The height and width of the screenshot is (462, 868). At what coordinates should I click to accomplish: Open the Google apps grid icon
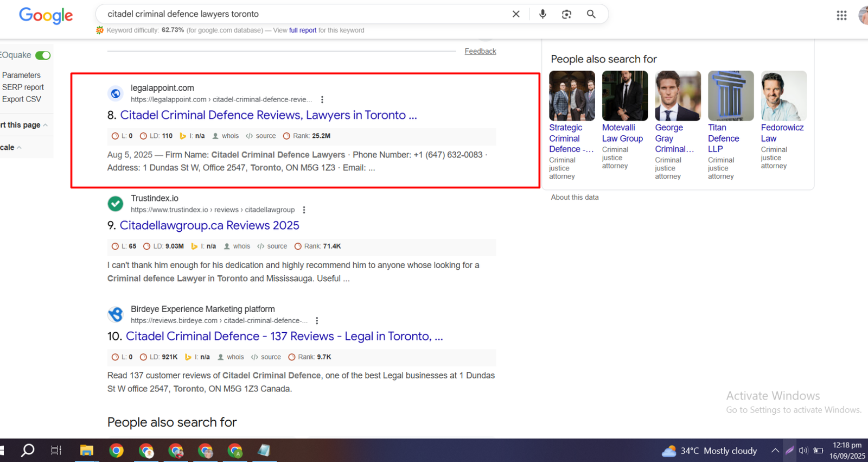pyautogui.click(x=841, y=16)
